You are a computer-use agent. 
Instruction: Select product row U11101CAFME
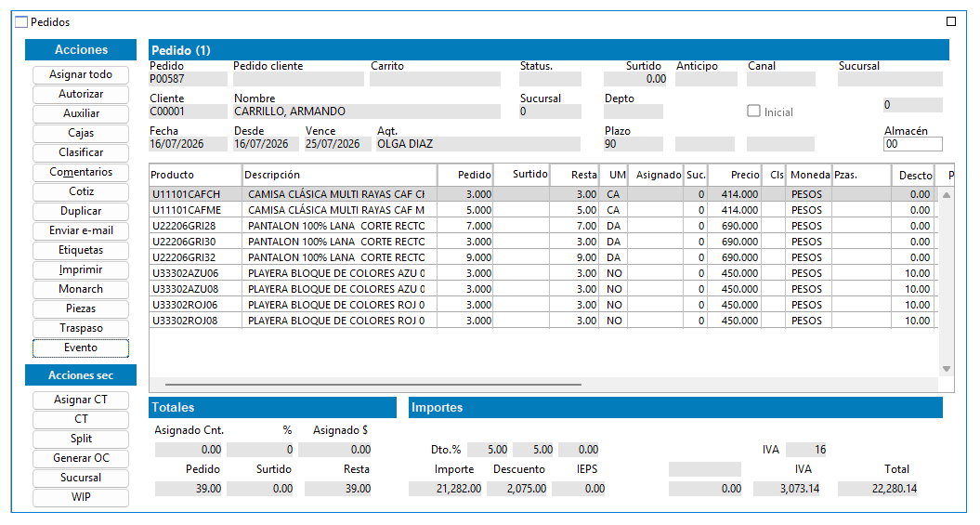(543, 210)
